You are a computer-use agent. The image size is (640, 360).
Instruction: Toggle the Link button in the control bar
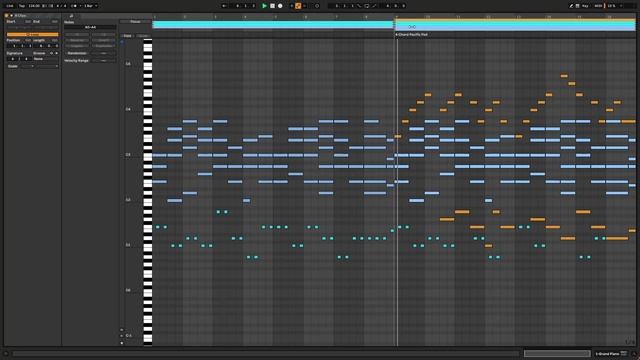coord(10,6)
